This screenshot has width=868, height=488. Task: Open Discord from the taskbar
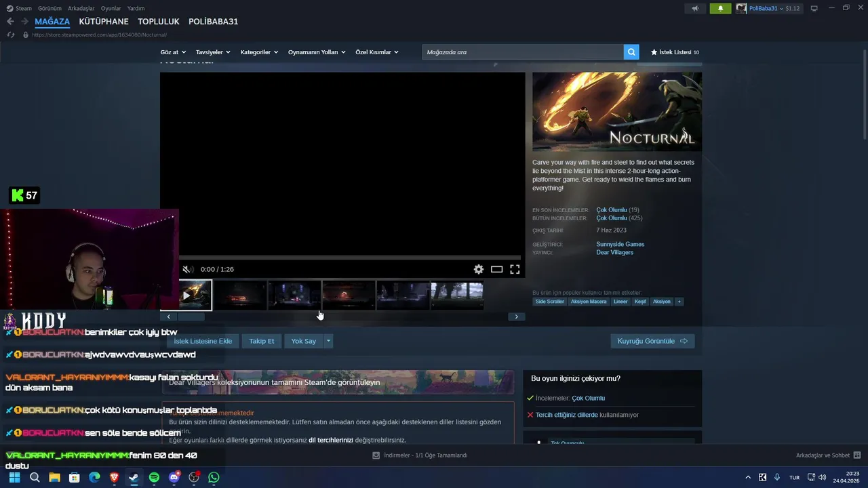pos(174,477)
